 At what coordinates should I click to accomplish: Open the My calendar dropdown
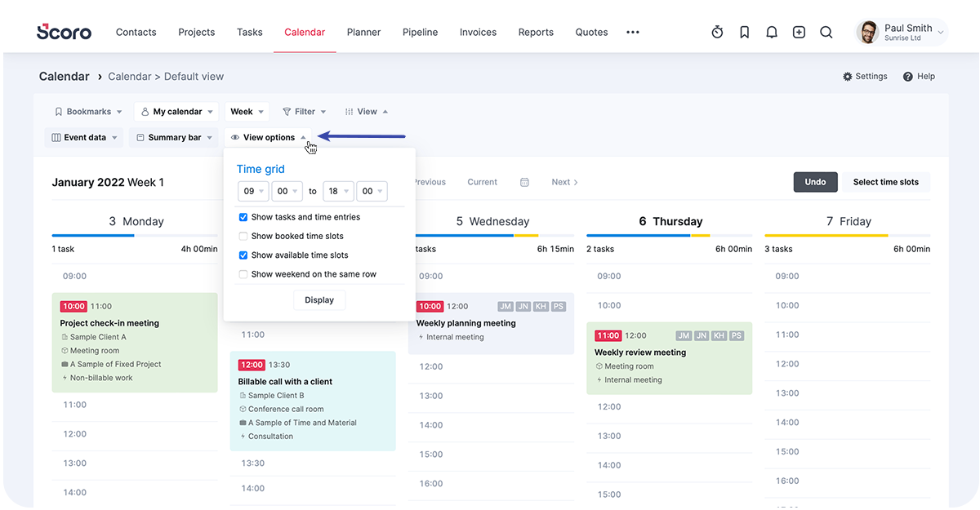click(x=177, y=112)
